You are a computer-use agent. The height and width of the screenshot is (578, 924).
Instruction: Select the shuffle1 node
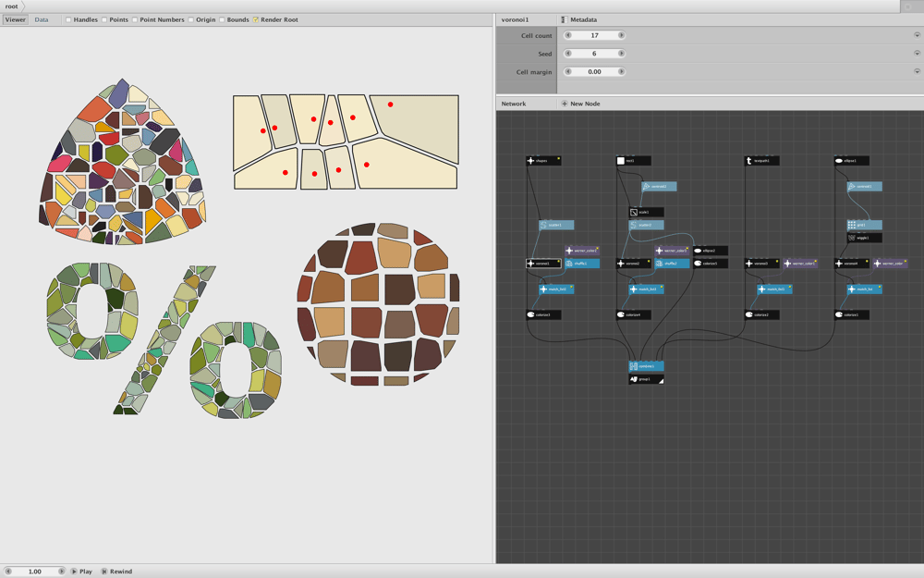click(x=582, y=264)
